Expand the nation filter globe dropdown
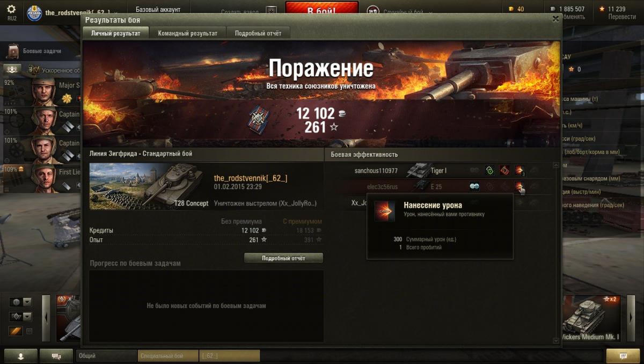 point(21,302)
